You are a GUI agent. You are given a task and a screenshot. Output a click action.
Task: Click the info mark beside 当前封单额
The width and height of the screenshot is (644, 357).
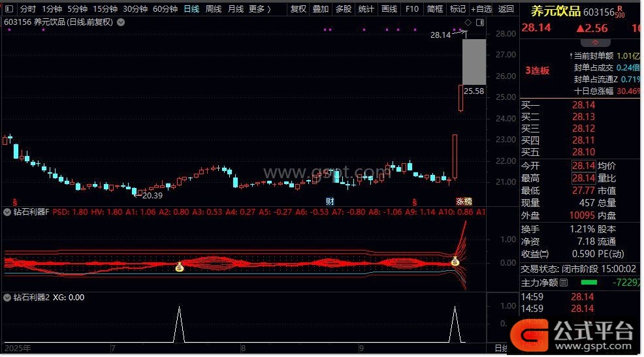pyautogui.click(x=572, y=55)
